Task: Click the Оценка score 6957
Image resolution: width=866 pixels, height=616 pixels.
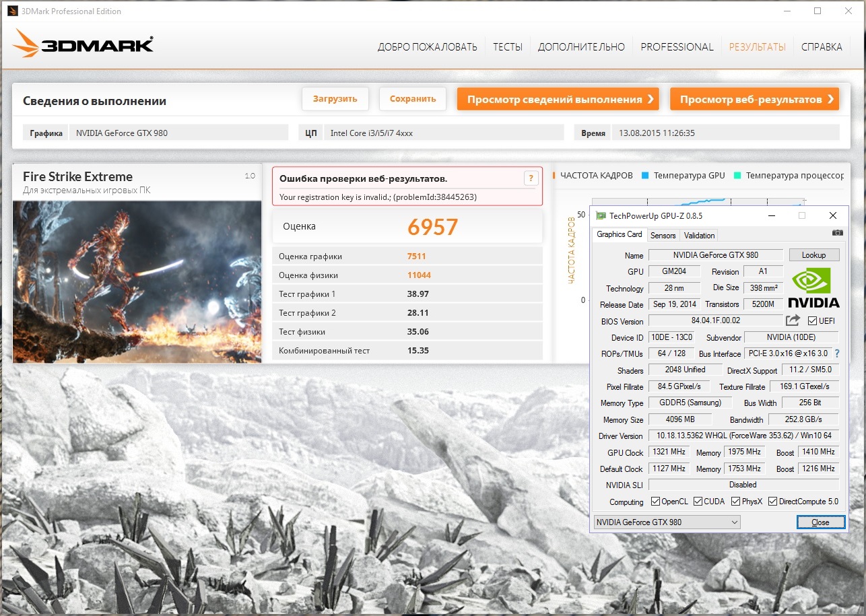Action: pyautogui.click(x=432, y=227)
